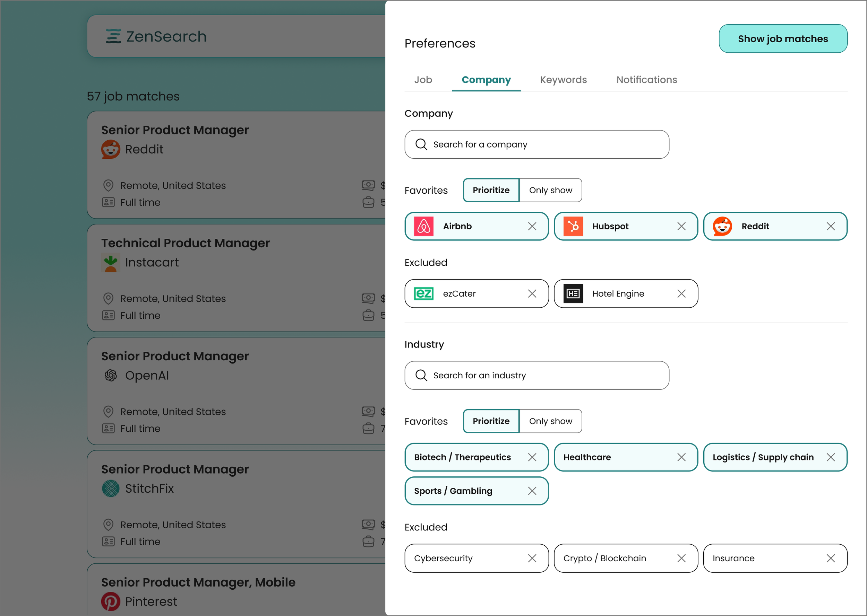Open the Keywords tab

pos(563,80)
